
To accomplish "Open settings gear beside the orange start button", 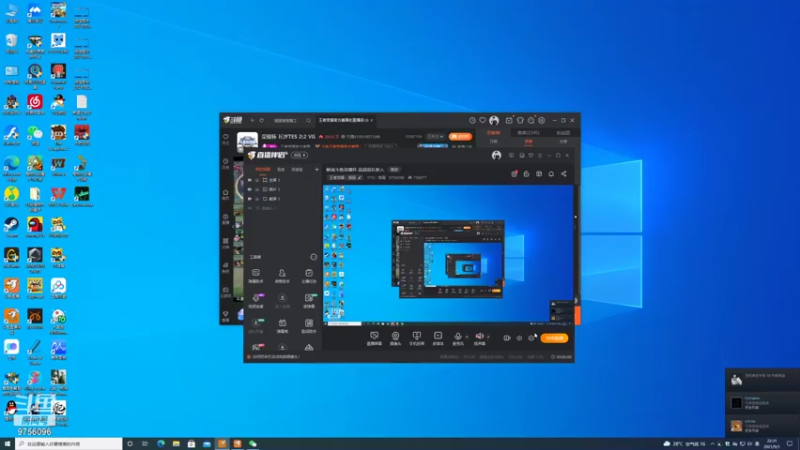I will click(x=532, y=338).
